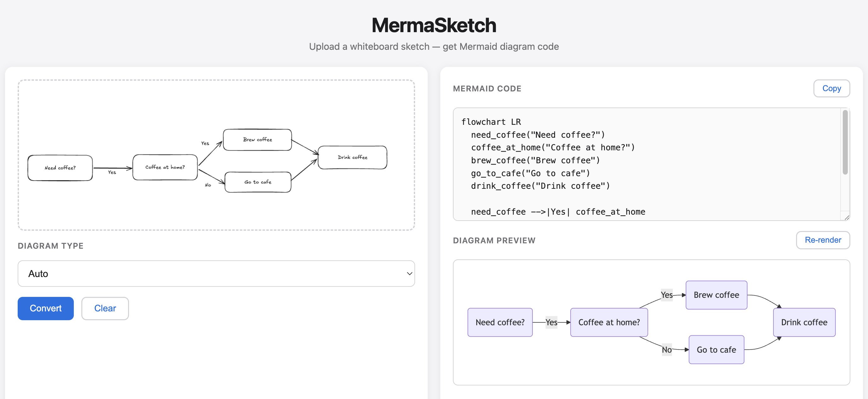
Task: Click the hand-drawn 'Brew coffee' box in sketch
Action: point(257,139)
